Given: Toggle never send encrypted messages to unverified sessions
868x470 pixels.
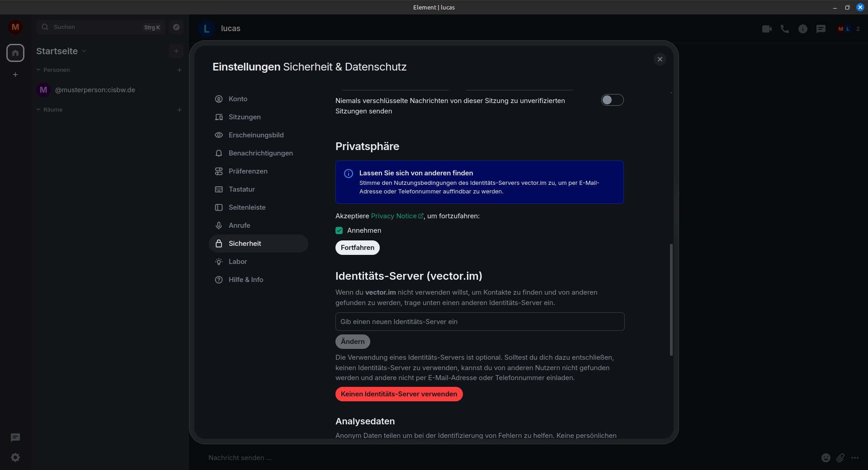Looking at the screenshot, I should coord(612,100).
